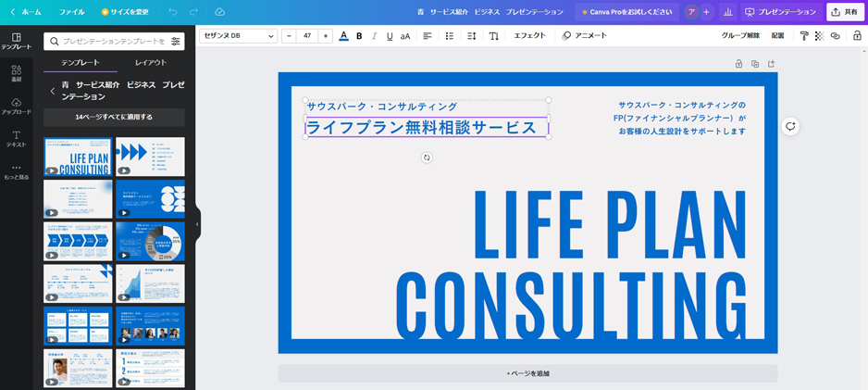Image resolution: width=868 pixels, height=390 pixels.
Task: Open text color picker
Action: [343, 35]
